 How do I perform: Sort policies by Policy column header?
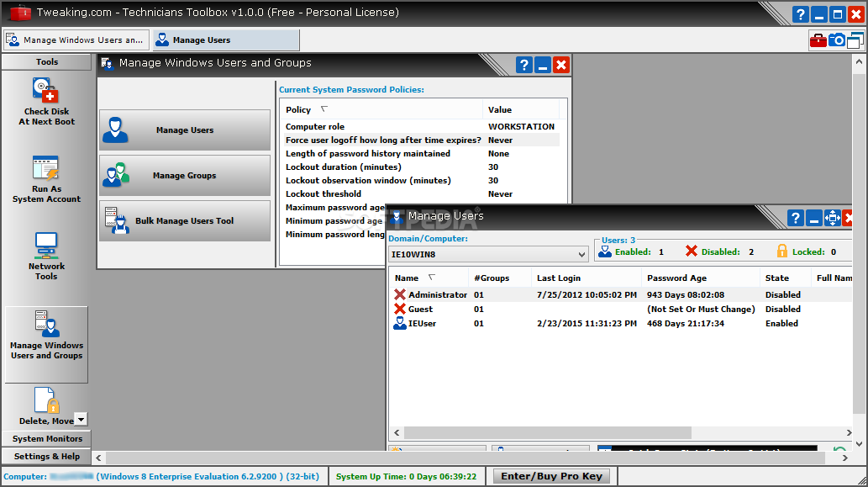point(382,109)
